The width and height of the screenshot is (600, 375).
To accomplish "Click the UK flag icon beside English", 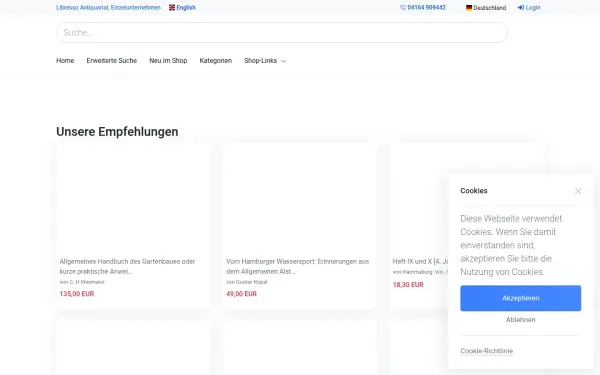I will 172,8.
